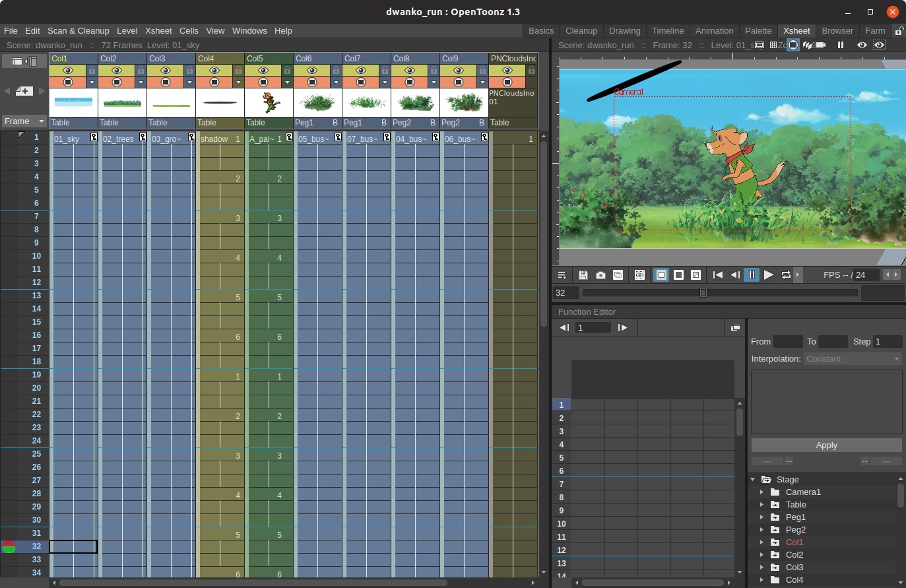Expand the Col1 tree item

pyautogui.click(x=761, y=542)
